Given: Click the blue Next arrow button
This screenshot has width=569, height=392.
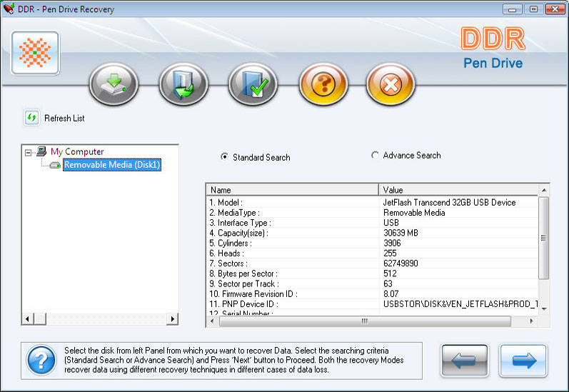Looking at the screenshot, I should [523, 361].
